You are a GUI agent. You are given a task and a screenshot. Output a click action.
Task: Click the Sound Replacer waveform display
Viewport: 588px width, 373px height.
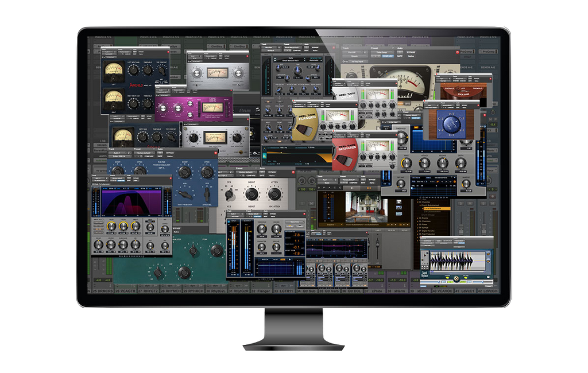point(454,262)
